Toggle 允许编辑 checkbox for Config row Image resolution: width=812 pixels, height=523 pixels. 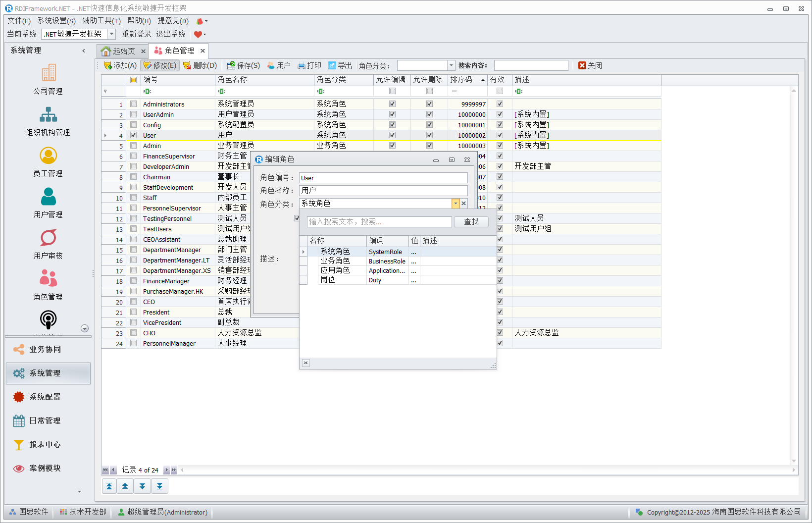392,125
